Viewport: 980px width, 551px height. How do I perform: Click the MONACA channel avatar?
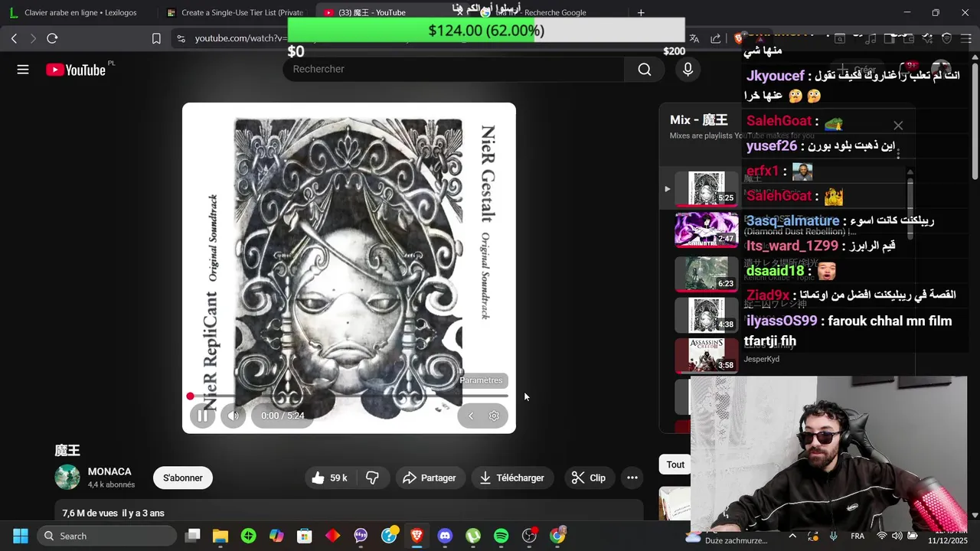[67, 478]
